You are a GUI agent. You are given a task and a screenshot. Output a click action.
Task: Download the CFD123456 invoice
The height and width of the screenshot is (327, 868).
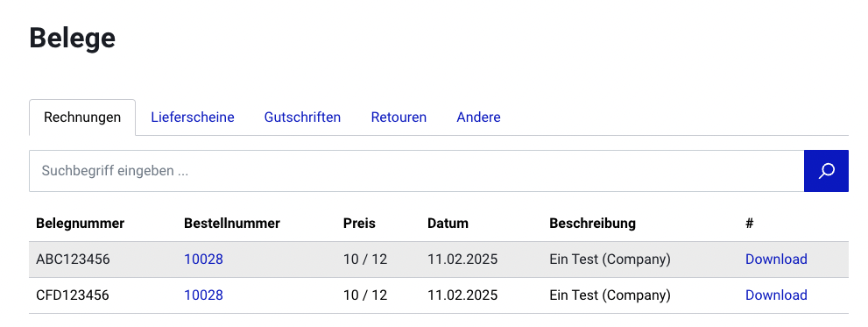[776, 295]
